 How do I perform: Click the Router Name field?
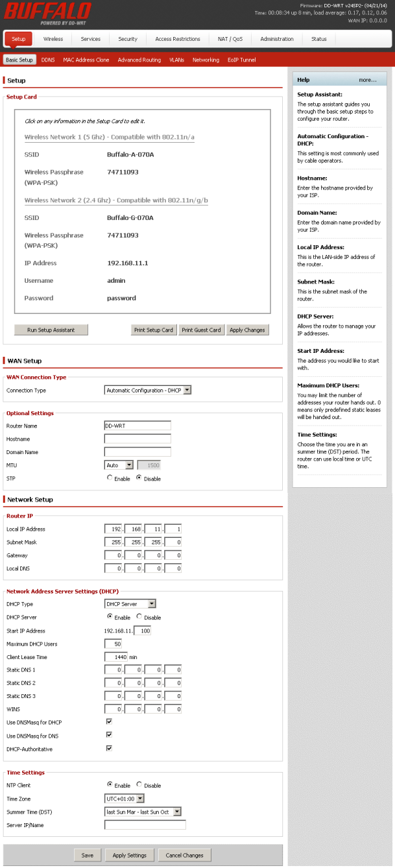coord(138,426)
